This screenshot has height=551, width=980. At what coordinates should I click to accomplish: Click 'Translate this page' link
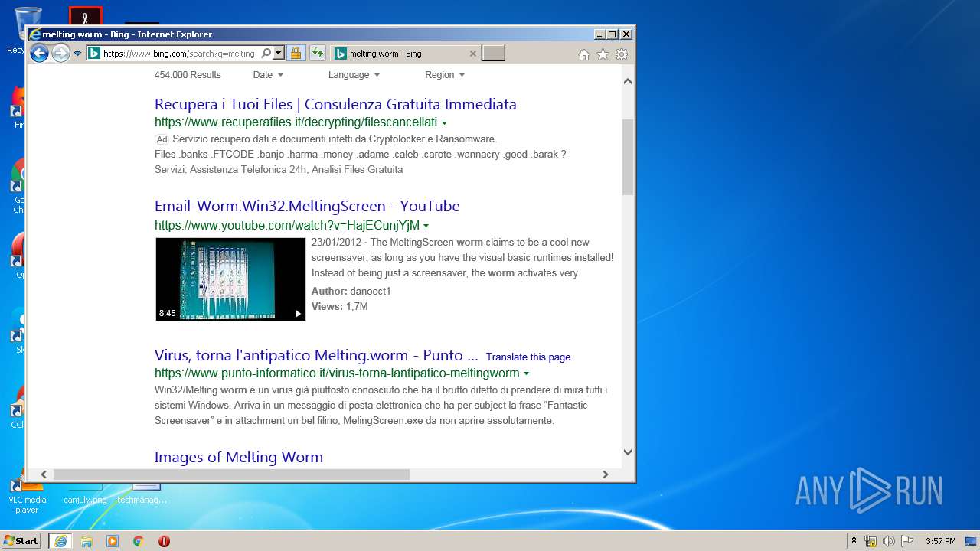click(x=528, y=357)
